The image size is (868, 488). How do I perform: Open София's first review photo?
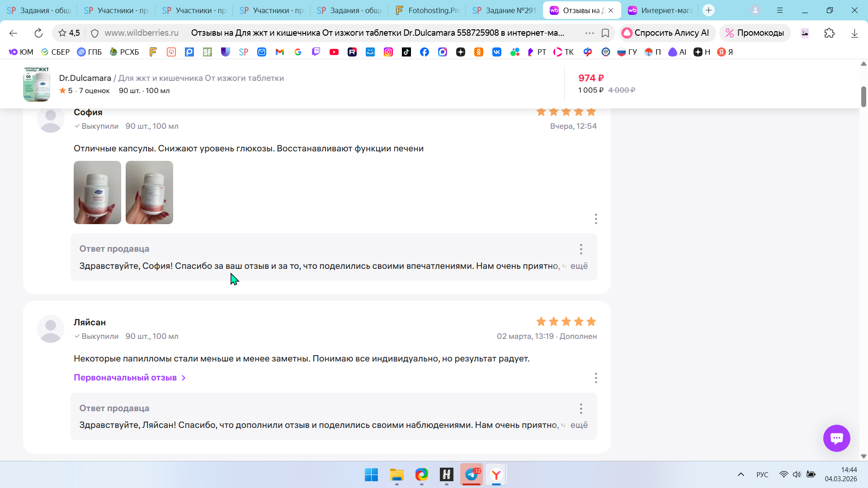(97, 192)
